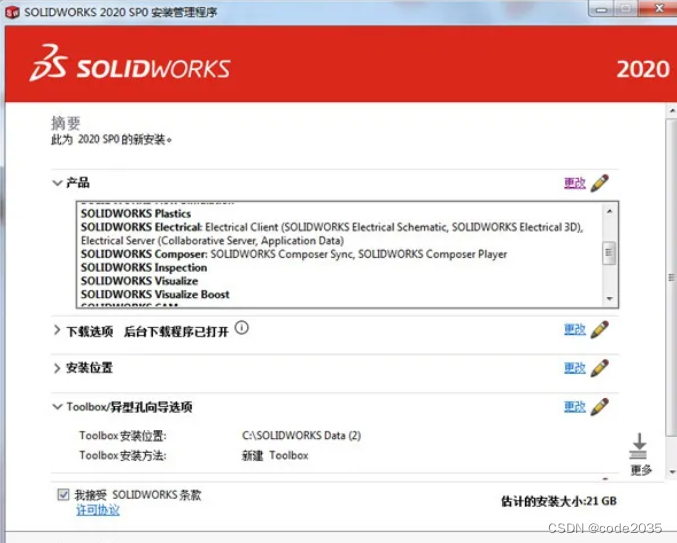Click the 新建 Toolbox value
This screenshot has width=677, height=543.
pyautogui.click(x=275, y=455)
